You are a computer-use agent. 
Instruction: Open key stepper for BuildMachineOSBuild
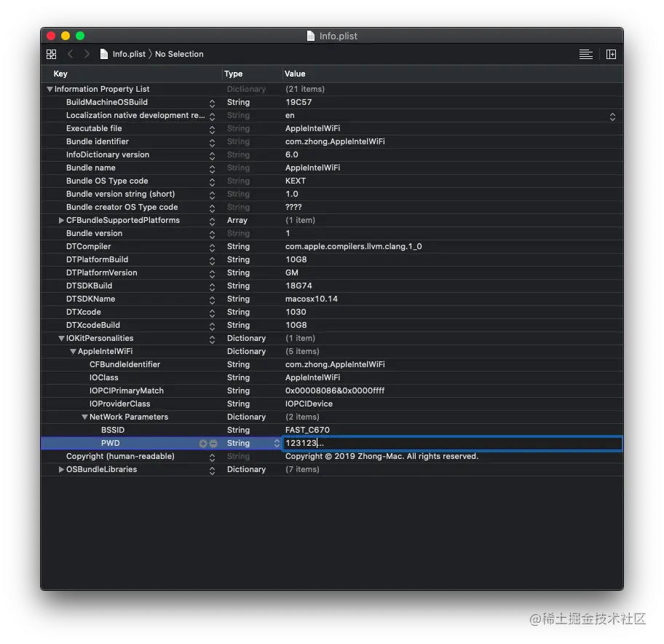212,103
